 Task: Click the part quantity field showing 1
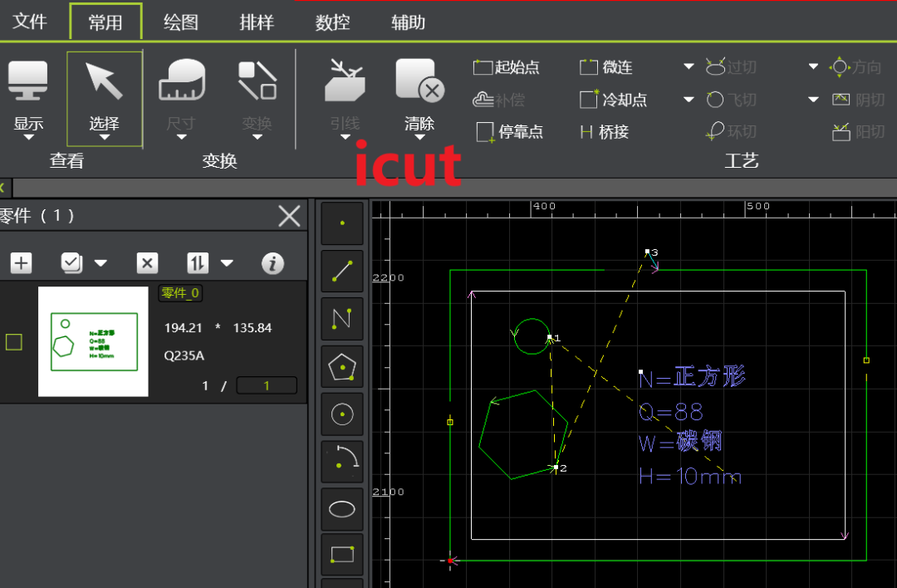[x=267, y=385]
